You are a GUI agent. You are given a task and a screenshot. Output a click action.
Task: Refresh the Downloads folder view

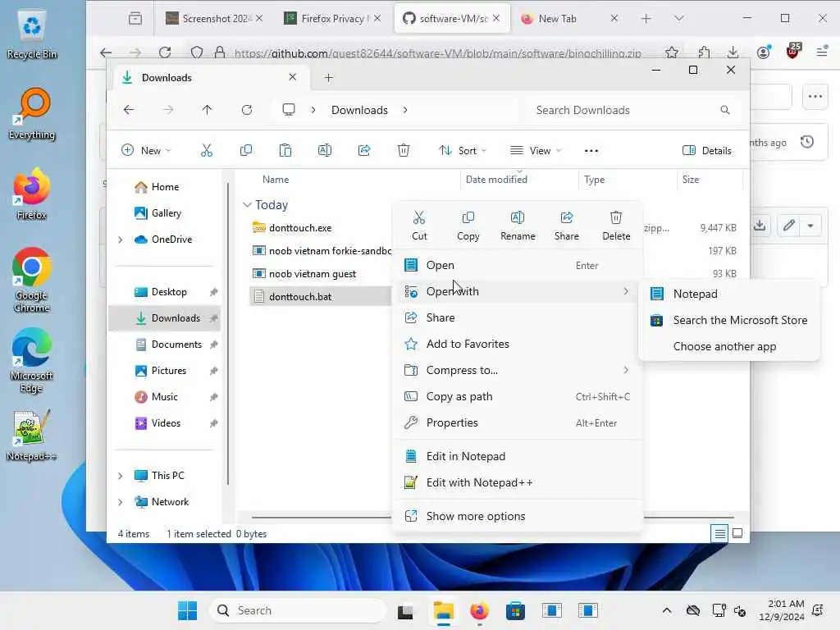pyautogui.click(x=246, y=110)
